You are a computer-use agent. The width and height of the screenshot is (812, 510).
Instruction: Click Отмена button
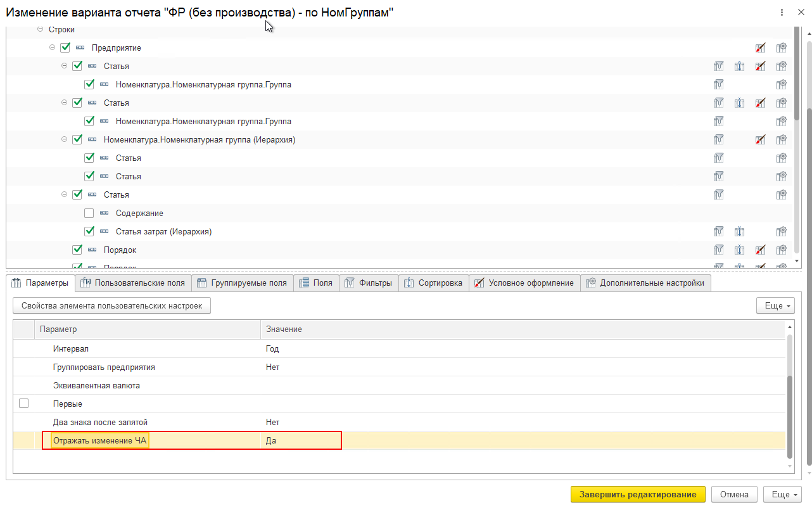(x=735, y=494)
